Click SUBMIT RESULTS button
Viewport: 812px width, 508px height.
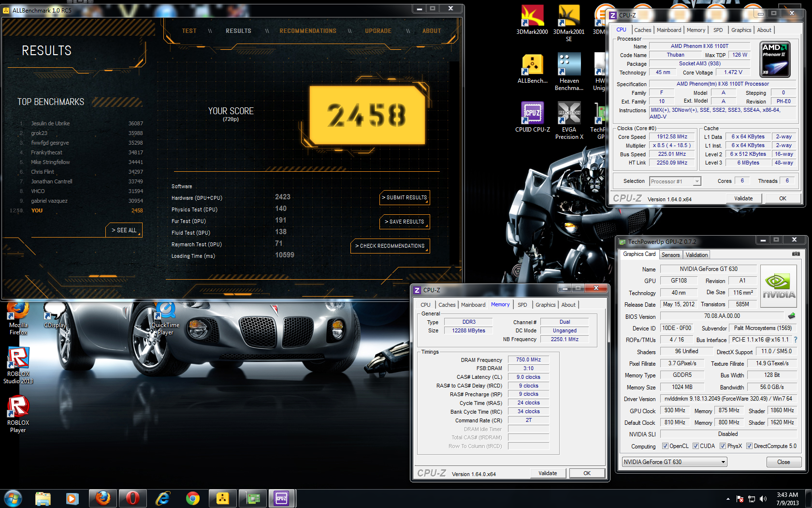(405, 197)
